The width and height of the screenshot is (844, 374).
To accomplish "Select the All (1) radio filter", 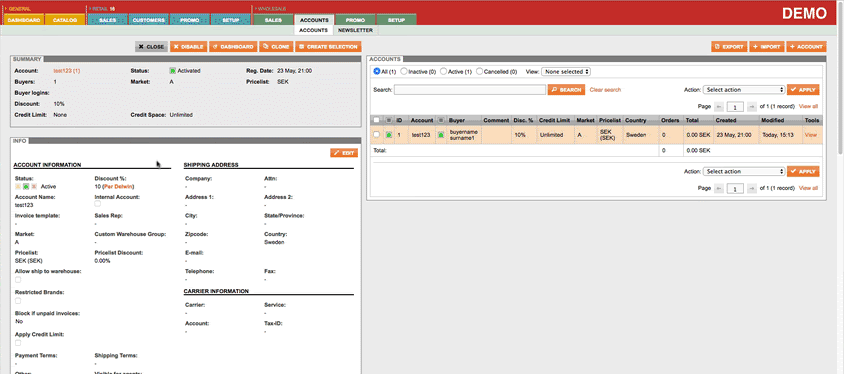I will pos(377,71).
